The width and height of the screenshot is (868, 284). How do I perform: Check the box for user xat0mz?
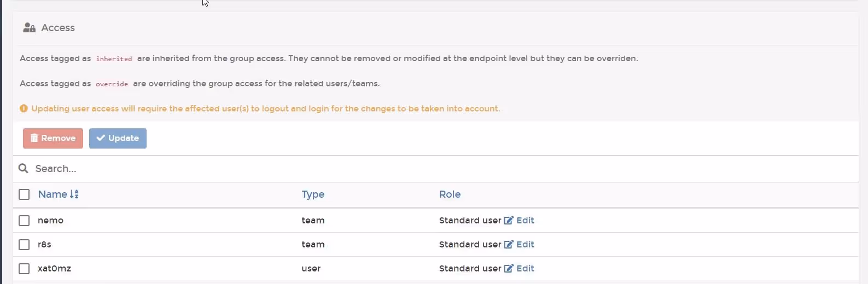[24, 269]
